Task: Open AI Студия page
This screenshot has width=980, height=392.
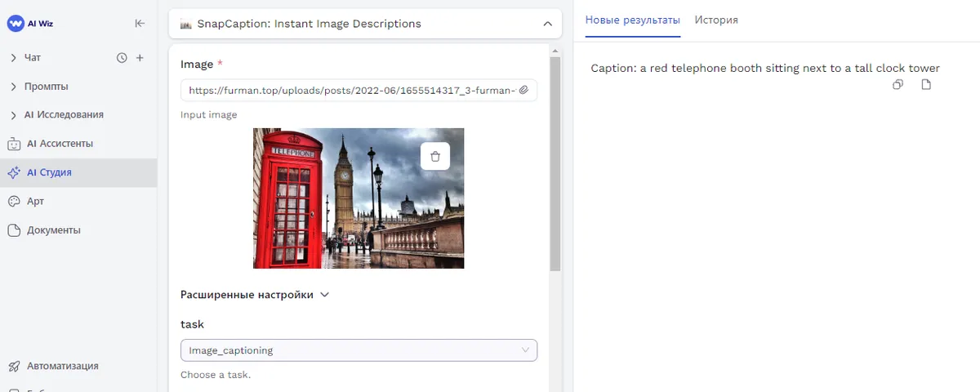Action: coord(78,172)
